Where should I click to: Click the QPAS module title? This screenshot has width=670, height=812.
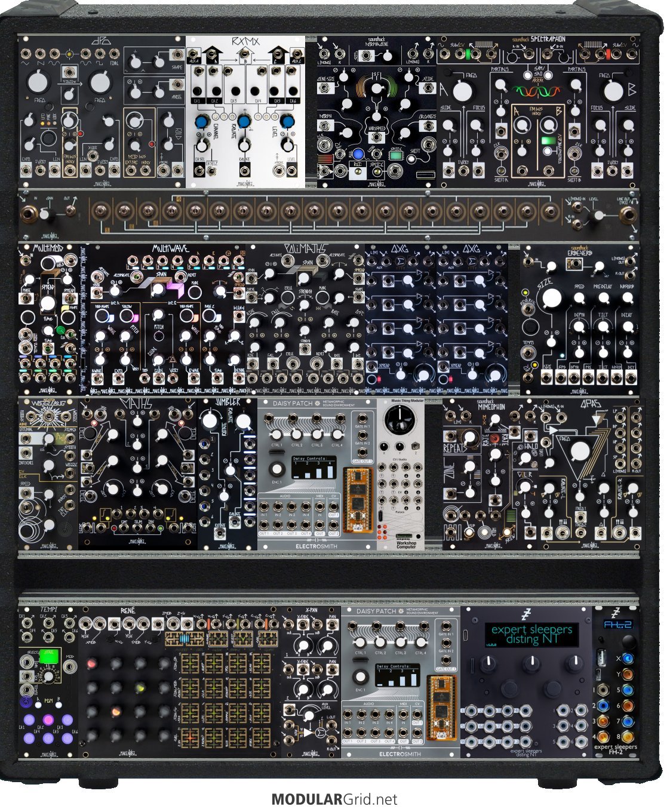pos(590,405)
